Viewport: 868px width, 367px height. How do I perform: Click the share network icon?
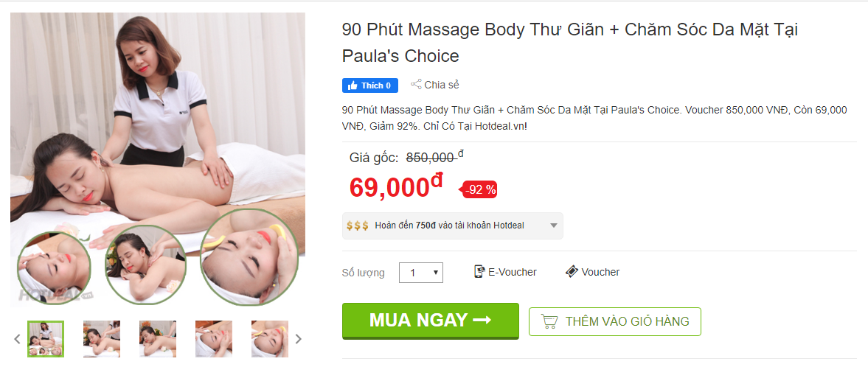416,85
